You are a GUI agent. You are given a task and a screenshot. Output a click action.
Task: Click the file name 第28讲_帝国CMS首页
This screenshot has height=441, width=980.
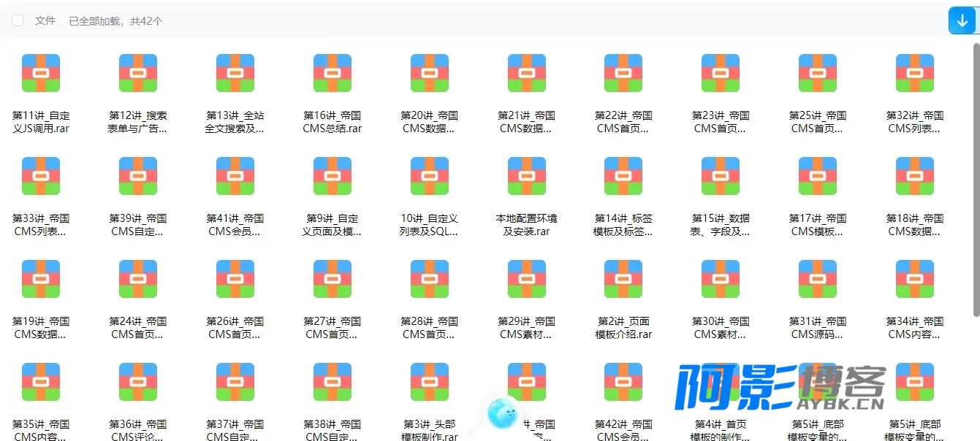coord(430,328)
